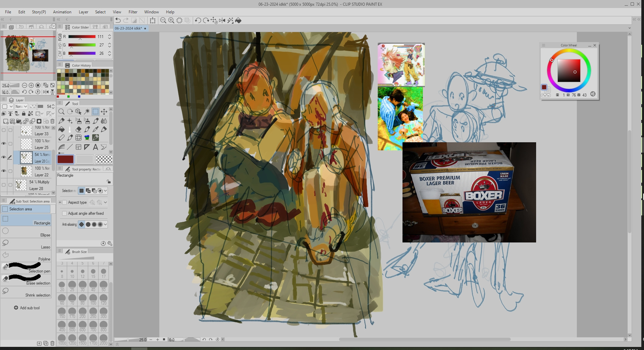Hide Layer 28 Copy using its eye icon
Screen dimensions: 644x350
pos(4,157)
